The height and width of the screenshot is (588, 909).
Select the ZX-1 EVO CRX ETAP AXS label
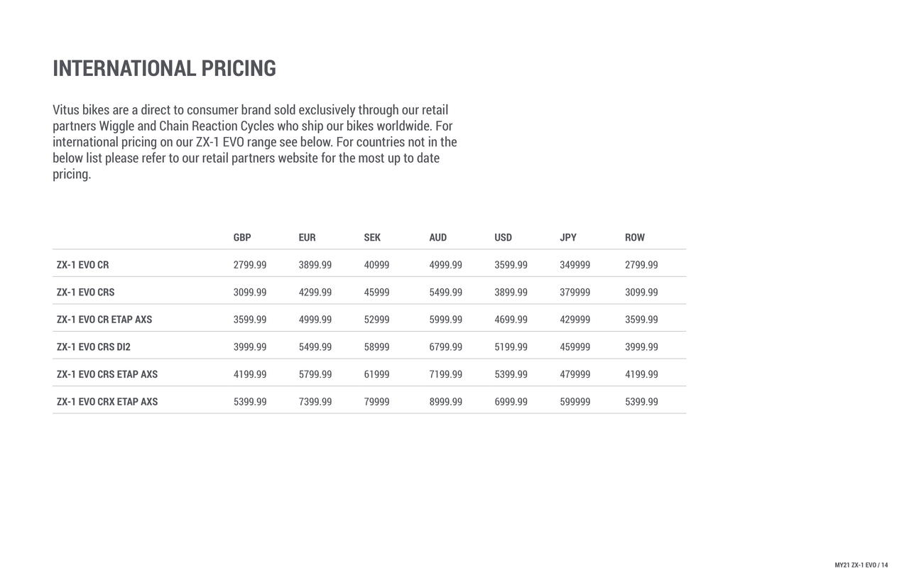pyautogui.click(x=107, y=402)
